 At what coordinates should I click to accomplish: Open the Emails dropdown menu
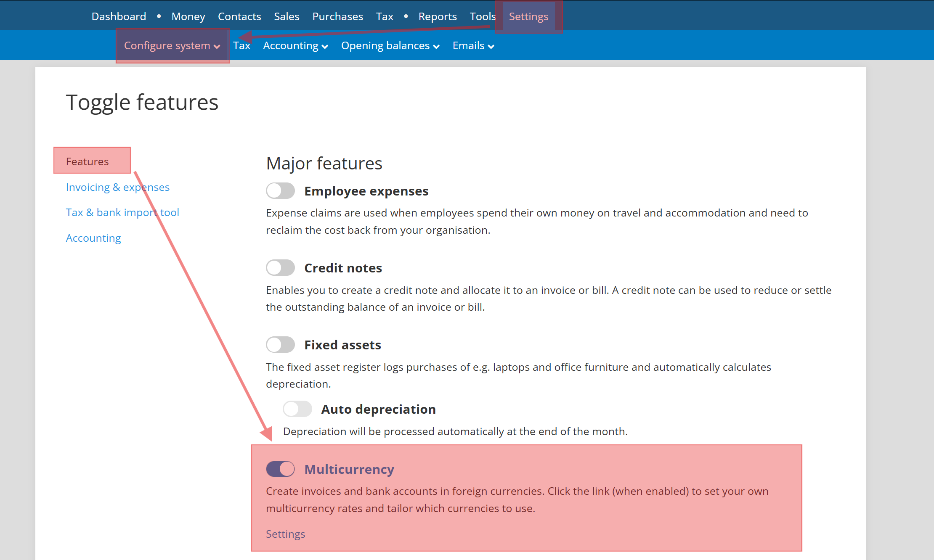coord(473,45)
